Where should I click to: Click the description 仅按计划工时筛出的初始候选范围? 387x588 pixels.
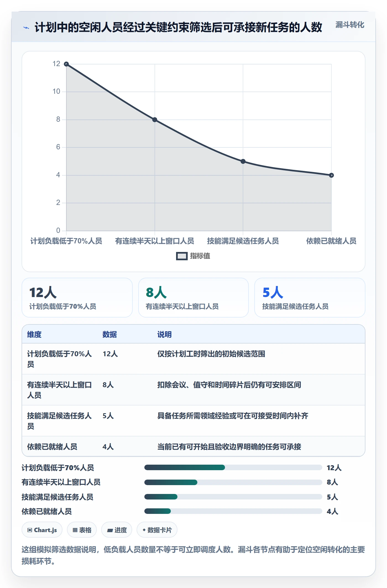coord(211,354)
